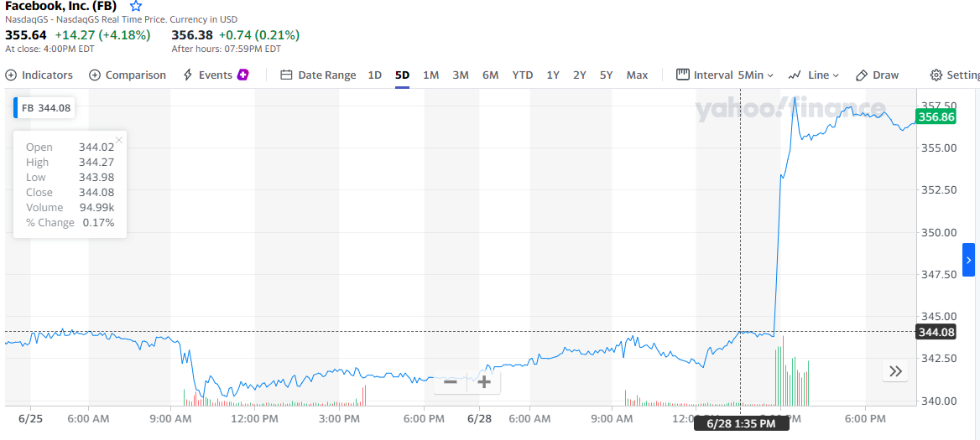Viewport: 980px width, 440px height.
Task: Close the OHLC info tooltip
Action: click(119, 140)
